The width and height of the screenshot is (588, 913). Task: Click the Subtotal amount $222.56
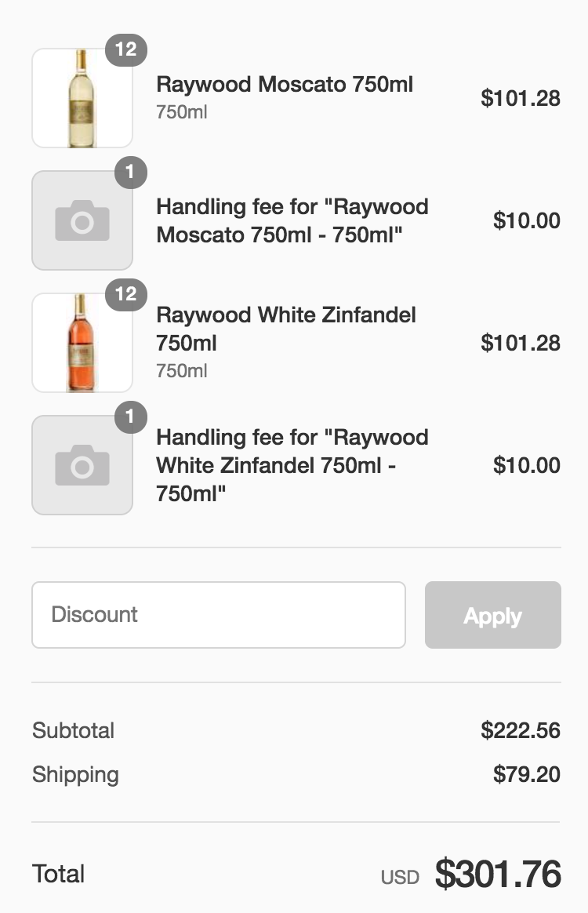(x=521, y=731)
